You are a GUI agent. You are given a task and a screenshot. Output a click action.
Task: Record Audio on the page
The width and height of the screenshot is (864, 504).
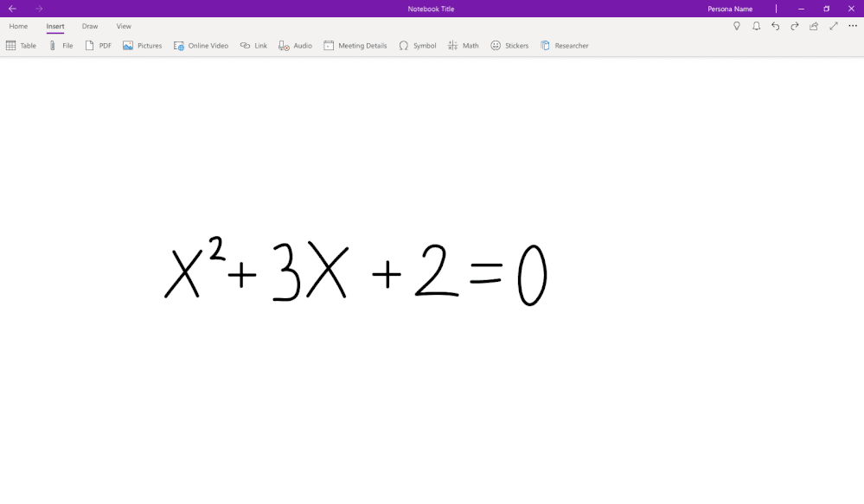[295, 45]
